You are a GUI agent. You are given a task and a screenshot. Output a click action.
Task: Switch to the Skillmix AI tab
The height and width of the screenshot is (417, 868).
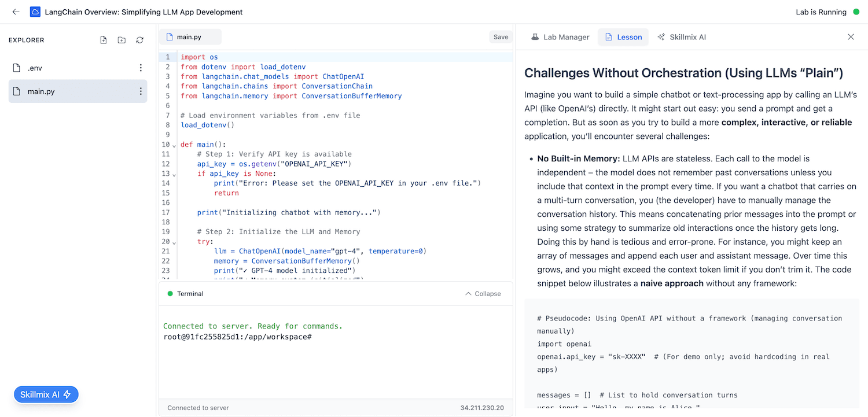pyautogui.click(x=682, y=37)
